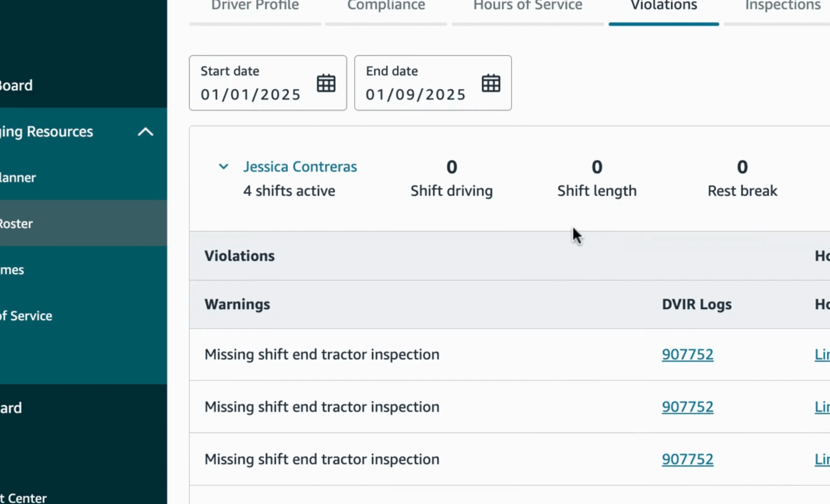This screenshot has width=830, height=504.
Task: Switch to the Driver Profile tab
Action: coord(255,6)
